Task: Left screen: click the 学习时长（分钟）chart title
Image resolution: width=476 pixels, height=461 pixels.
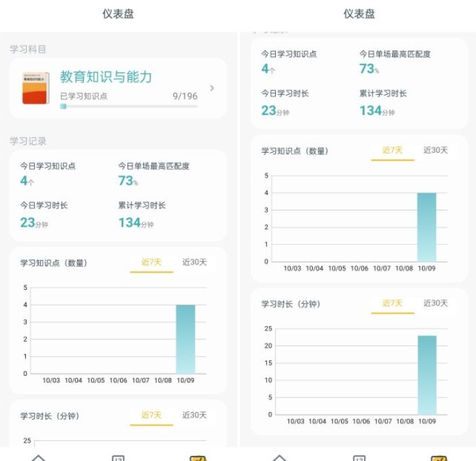Action: [50, 416]
